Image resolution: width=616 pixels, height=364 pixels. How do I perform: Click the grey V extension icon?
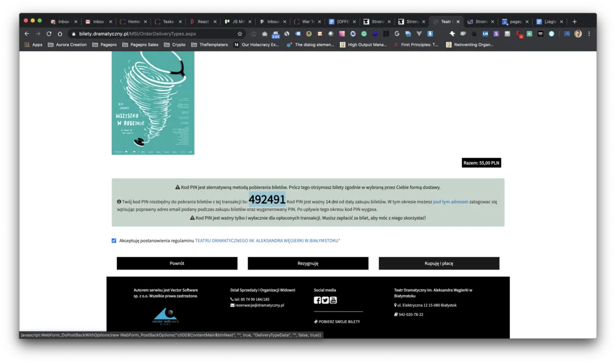pyautogui.click(x=419, y=34)
